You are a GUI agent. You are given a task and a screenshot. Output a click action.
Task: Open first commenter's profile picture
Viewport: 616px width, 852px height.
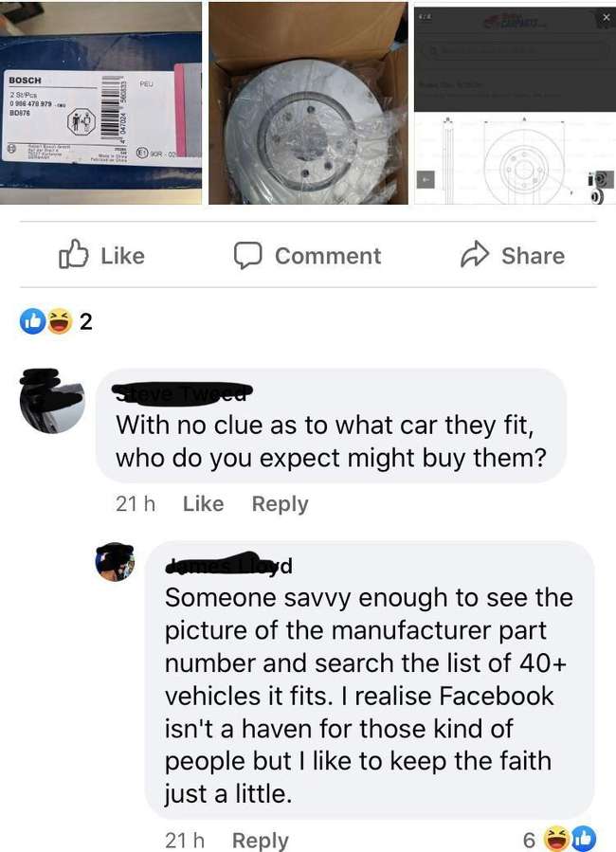tap(53, 401)
